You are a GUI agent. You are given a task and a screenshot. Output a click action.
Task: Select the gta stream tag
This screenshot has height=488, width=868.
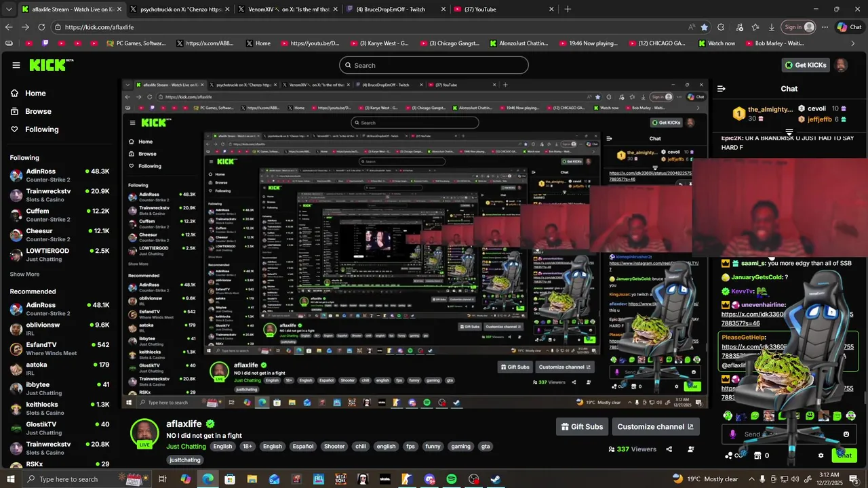[x=486, y=447]
